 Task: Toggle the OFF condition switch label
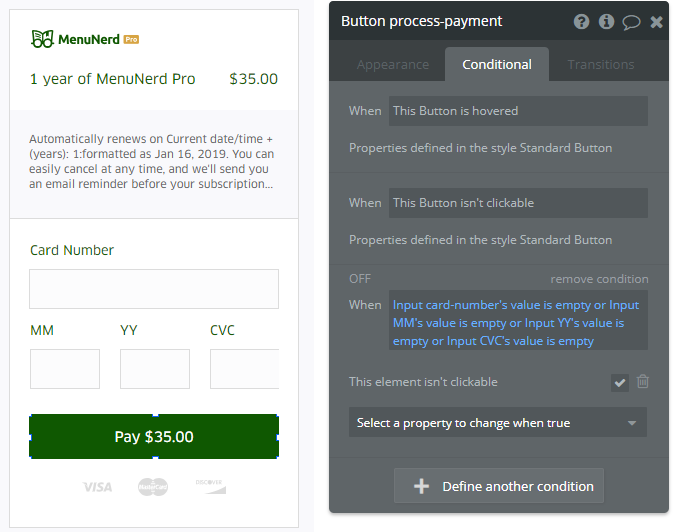click(360, 279)
